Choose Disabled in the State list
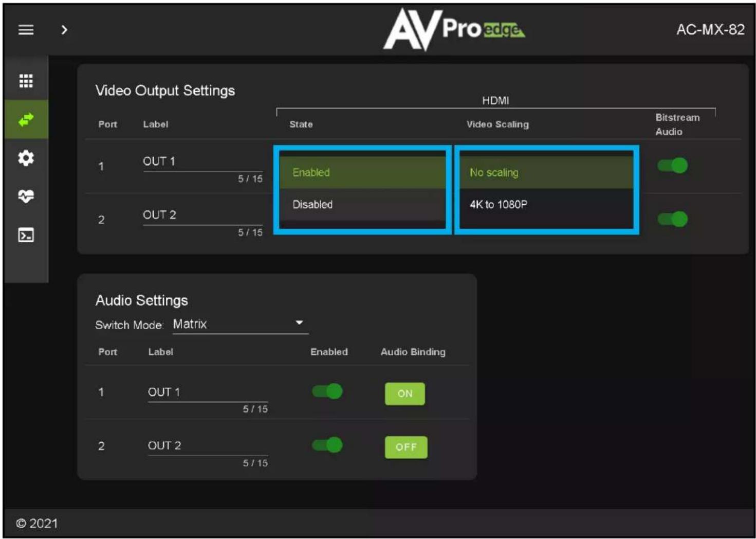 pos(362,204)
